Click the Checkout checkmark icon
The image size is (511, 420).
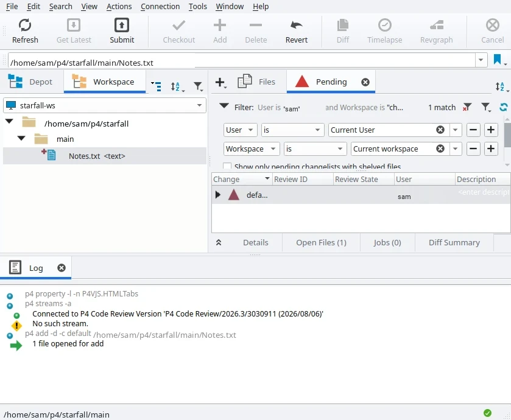click(178, 26)
